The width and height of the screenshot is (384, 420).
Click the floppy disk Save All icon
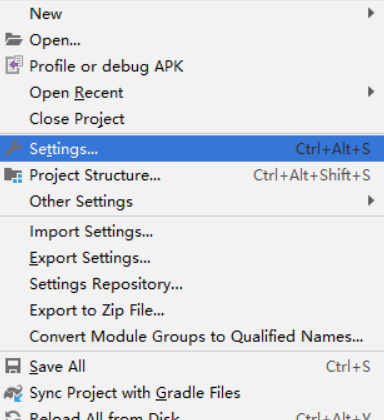[x=13, y=366]
